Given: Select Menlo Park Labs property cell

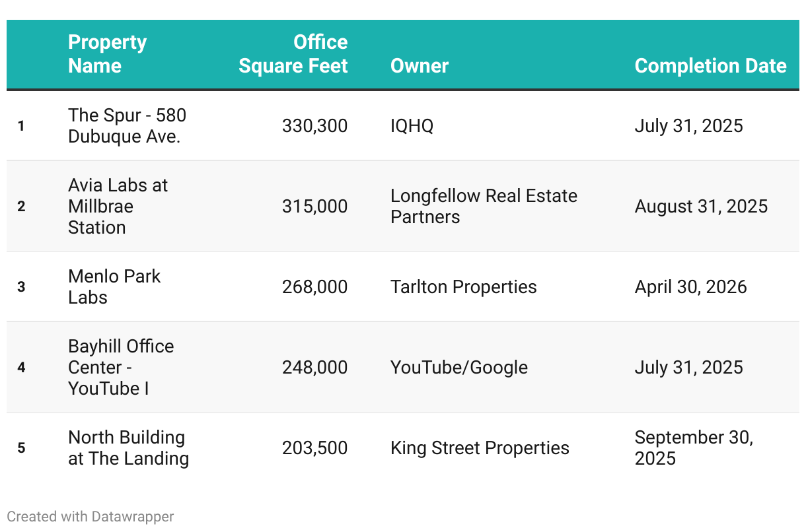Looking at the screenshot, I should coord(114,286).
